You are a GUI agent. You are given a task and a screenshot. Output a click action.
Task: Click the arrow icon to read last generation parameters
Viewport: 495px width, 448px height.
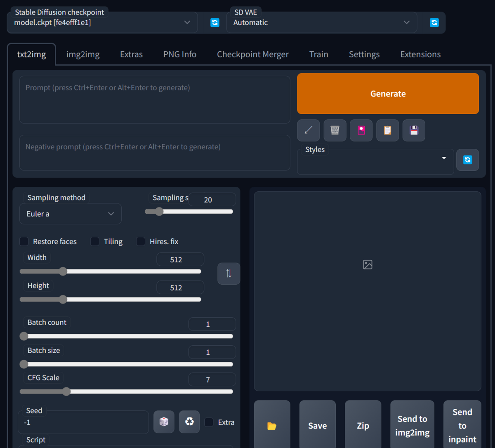click(x=308, y=130)
